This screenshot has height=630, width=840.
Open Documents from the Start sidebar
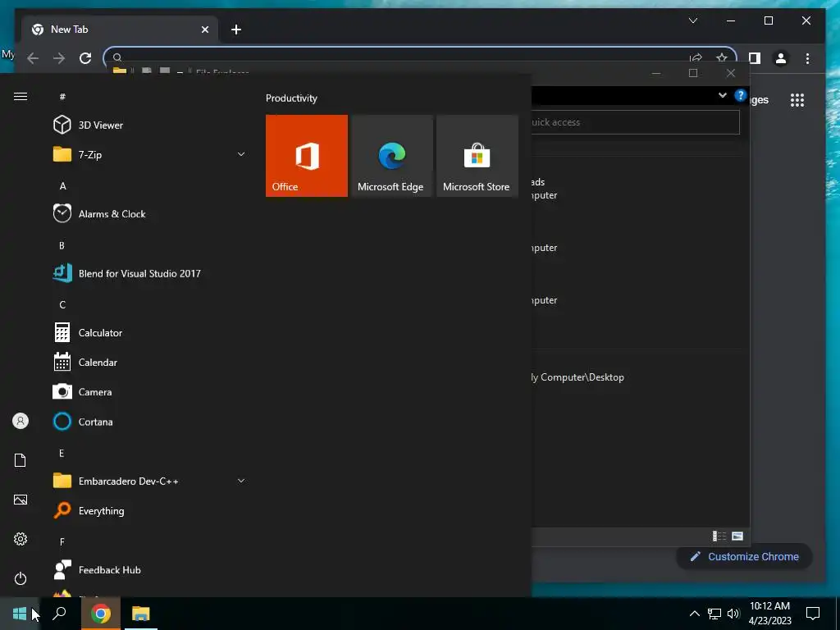click(21, 460)
